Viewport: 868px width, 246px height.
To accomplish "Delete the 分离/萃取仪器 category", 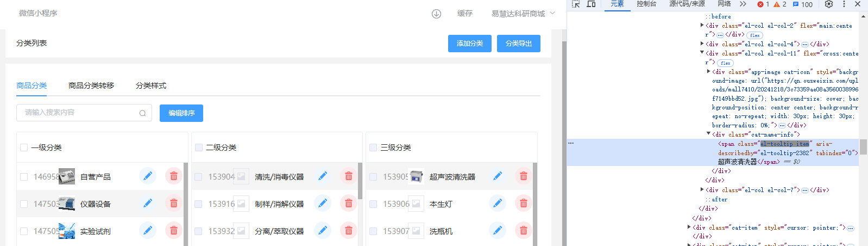I will [x=349, y=230].
